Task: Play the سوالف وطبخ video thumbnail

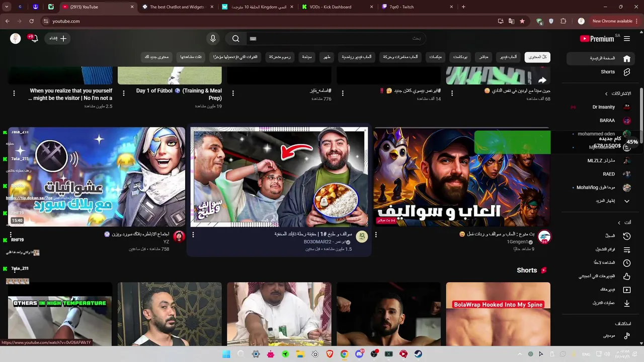Action: pos(279,176)
